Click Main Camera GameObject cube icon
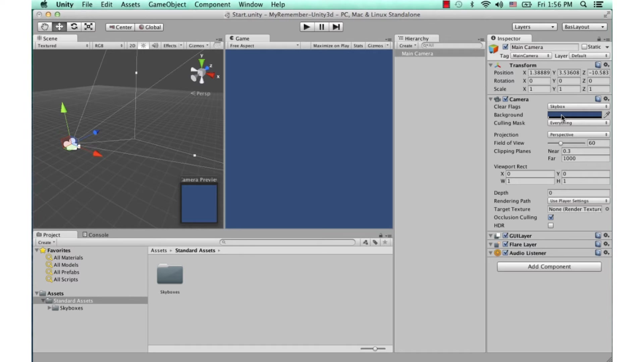Image resolution: width=644 pixels, height=362 pixels. tap(494, 49)
